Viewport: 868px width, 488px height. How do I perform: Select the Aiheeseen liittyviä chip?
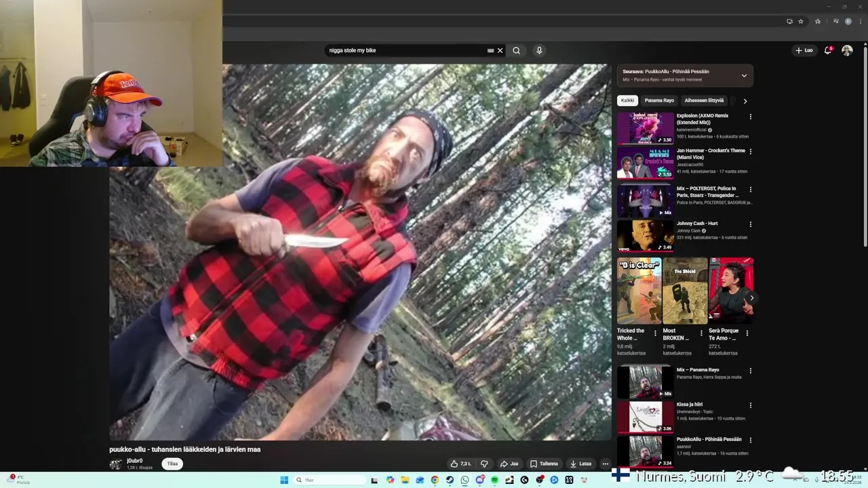click(704, 100)
